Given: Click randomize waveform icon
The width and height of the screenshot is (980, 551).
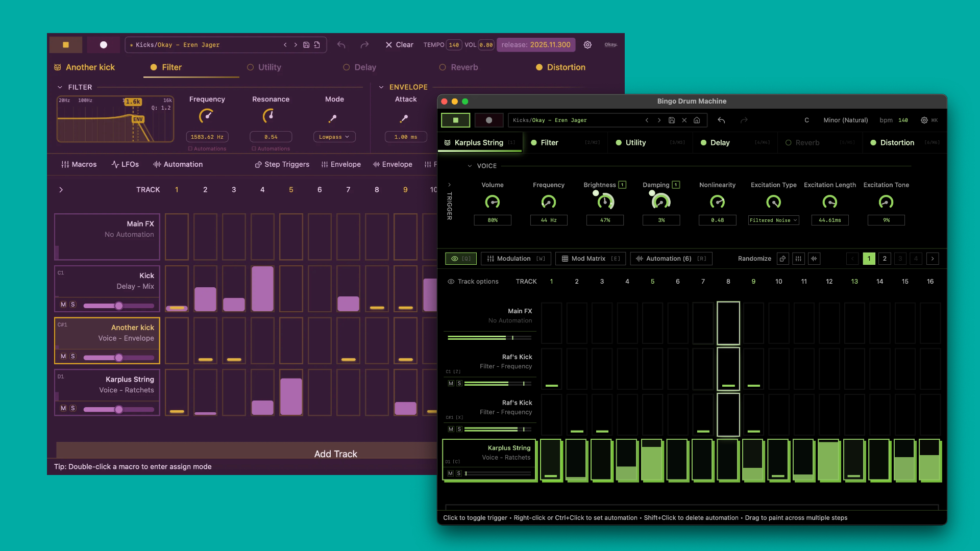Looking at the screenshot, I should coord(814,259).
